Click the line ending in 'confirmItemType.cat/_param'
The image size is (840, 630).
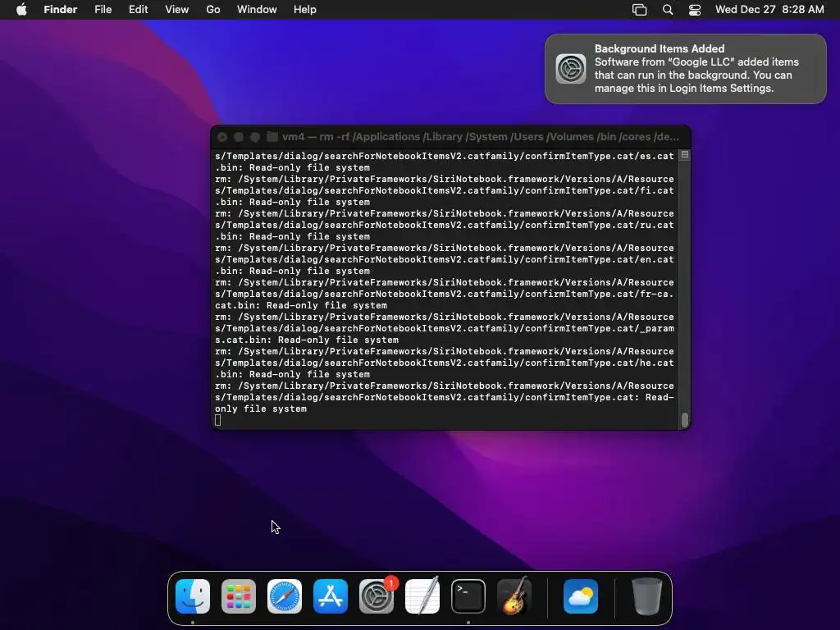445,328
